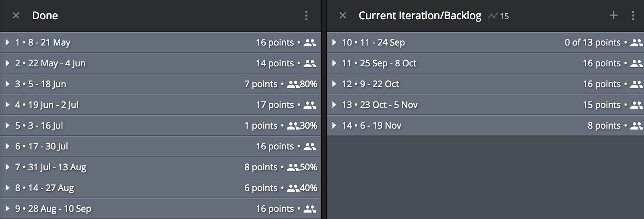Close the Current Iteration/Backlog panel

pyautogui.click(x=343, y=16)
